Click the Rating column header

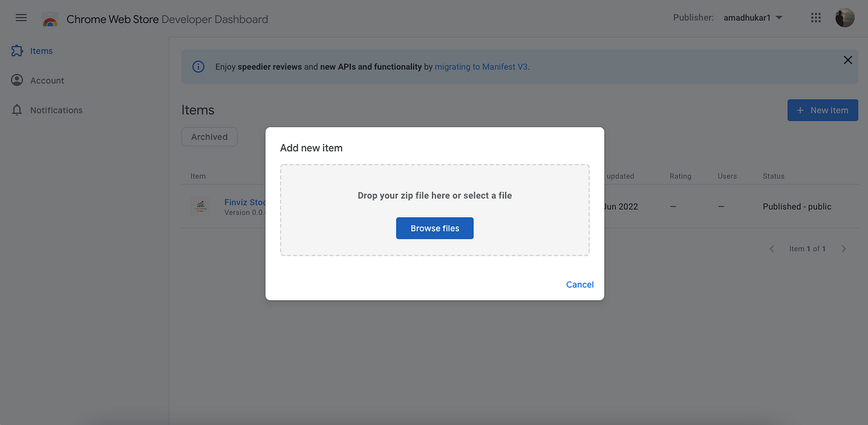click(x=680, y=176)
